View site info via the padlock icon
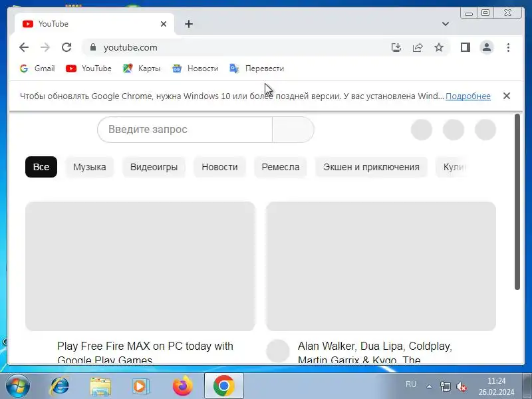Image resolution: width=532 pixels, height=399 pixels. [x=93, y=47]
